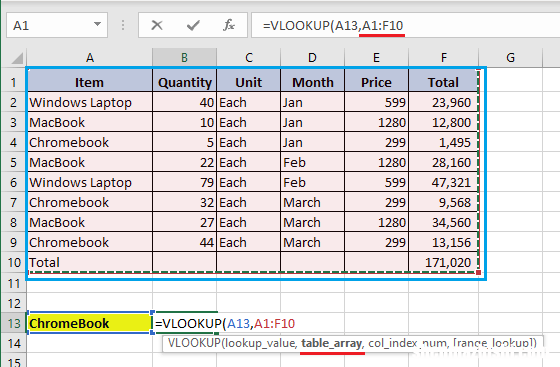
Task: Select the Chromebook cell in row 7
Action: tap(90, 202)
